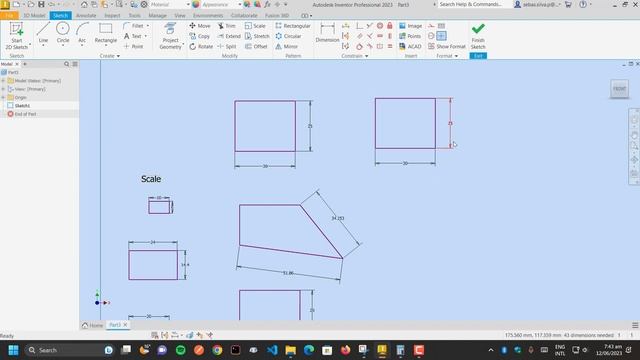
Task: Insert an Image
Action: point(411,26)
